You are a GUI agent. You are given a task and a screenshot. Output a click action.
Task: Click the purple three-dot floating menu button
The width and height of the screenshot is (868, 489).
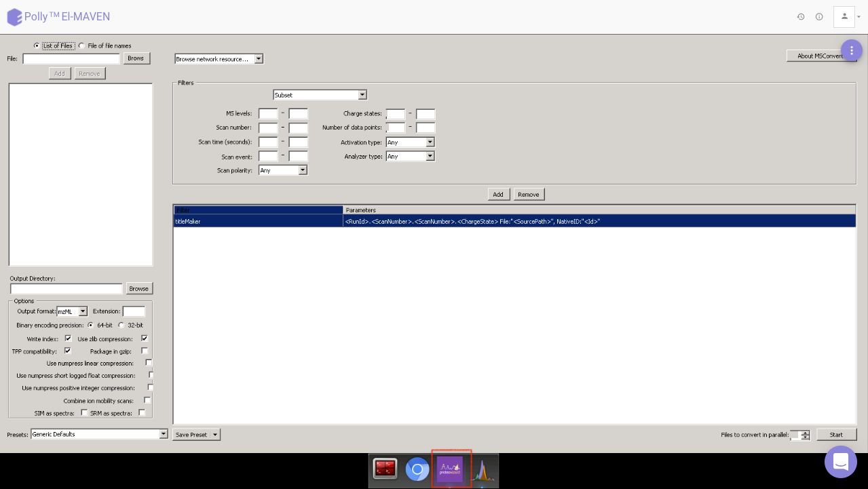pyautogui.click(x=851, y=50)
